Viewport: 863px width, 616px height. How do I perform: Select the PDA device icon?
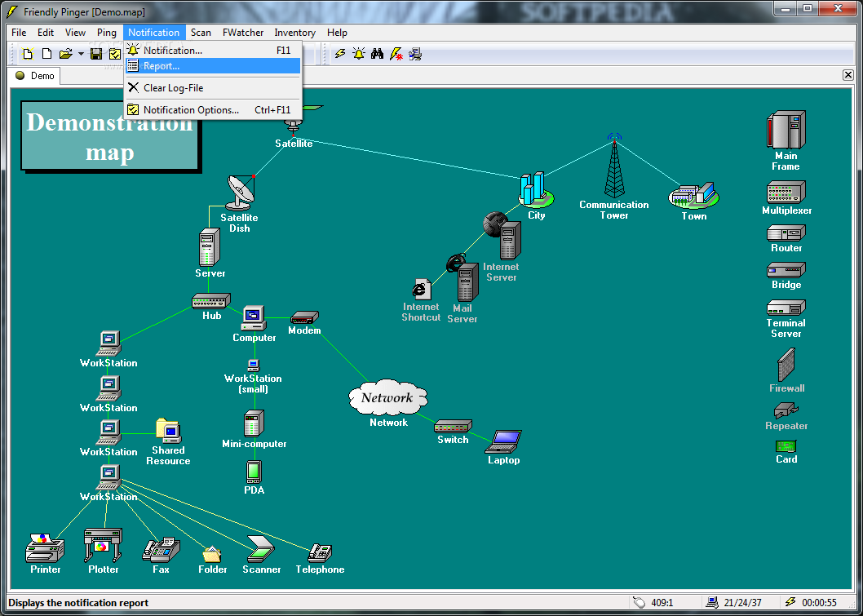[254, 472]
